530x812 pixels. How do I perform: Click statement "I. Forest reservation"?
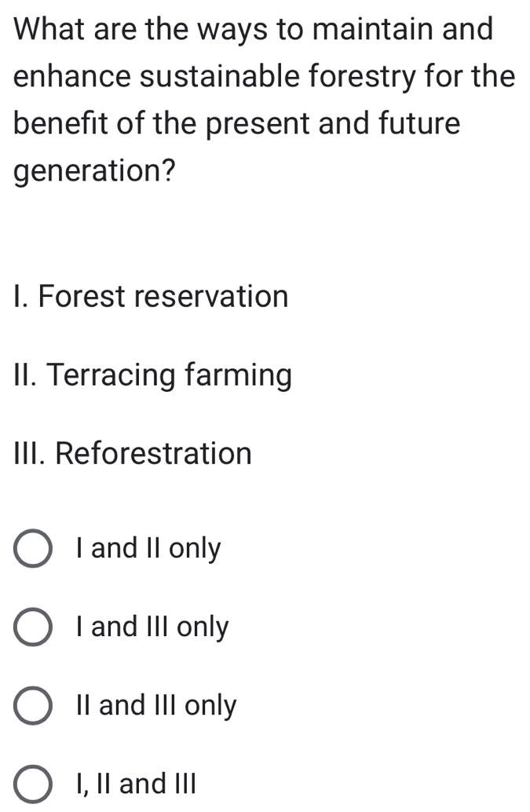click(152, 297)
